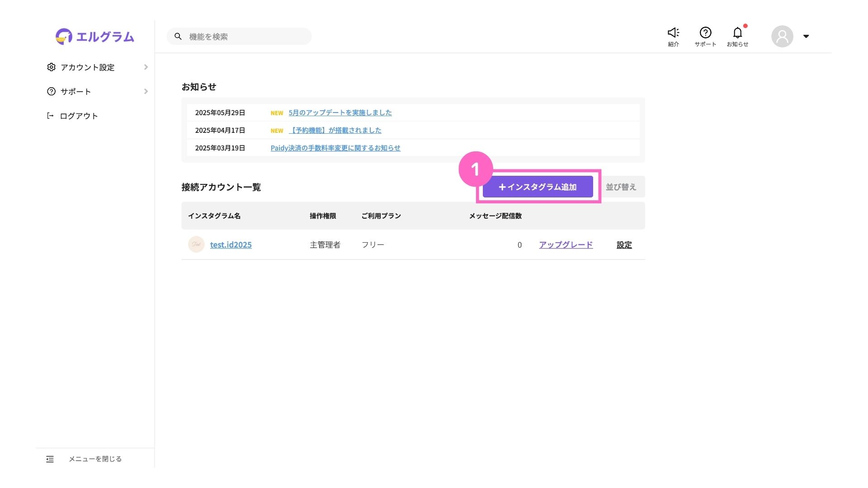Open 設定 for test.id2025
Viewport: 868px width, 488px height.
(624, 245)
